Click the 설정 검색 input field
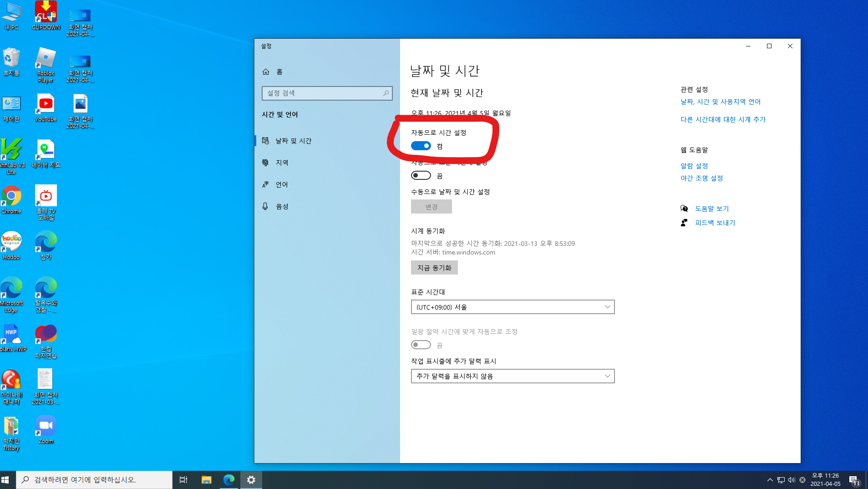This screenshot has height=489, width=868. pos(327,93)
